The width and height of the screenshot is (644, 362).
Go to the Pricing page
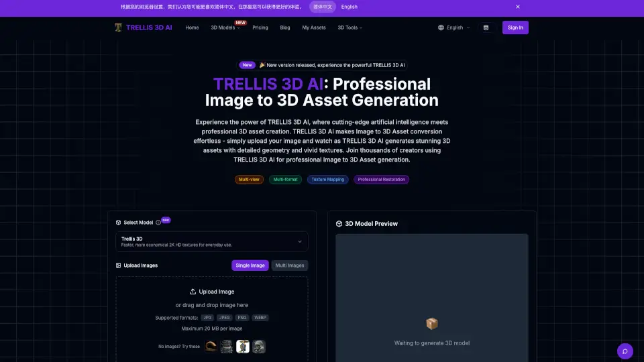(x=260, y=27)
